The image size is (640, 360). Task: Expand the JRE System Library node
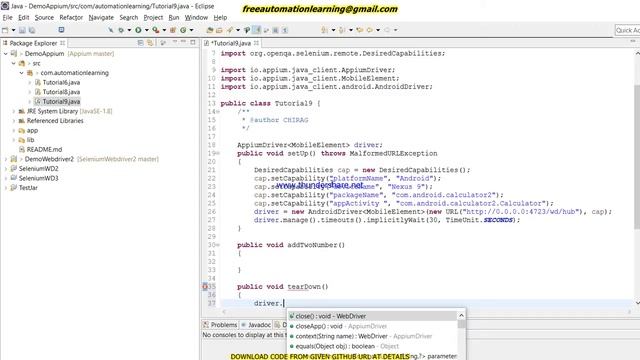(x=13, y=111)
